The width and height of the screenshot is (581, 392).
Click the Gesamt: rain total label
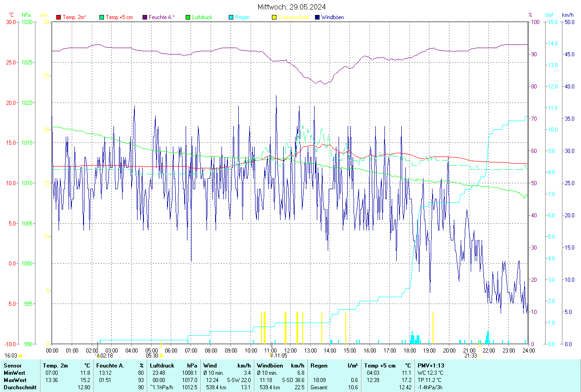click(x=319, y=387)
